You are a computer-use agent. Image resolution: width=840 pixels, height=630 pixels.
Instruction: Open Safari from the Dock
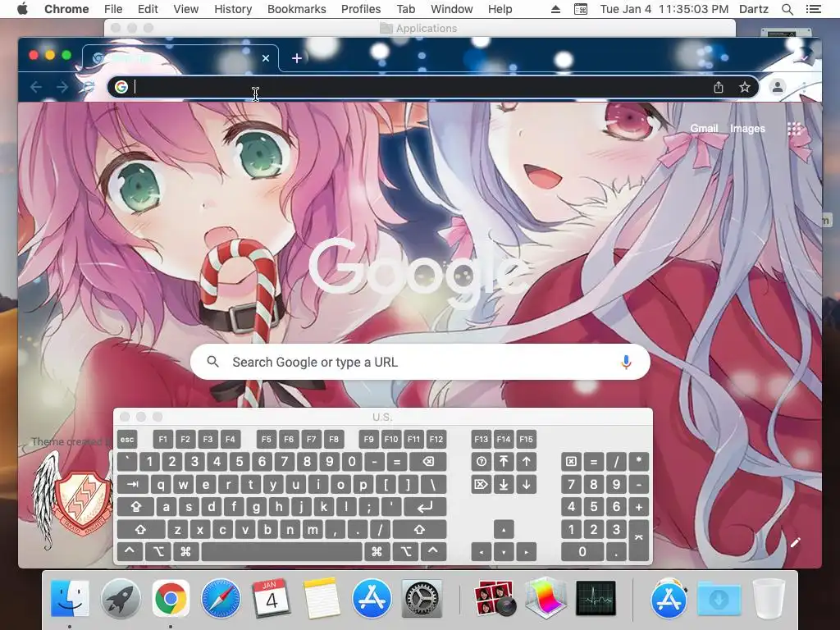(x=221, y=598)
